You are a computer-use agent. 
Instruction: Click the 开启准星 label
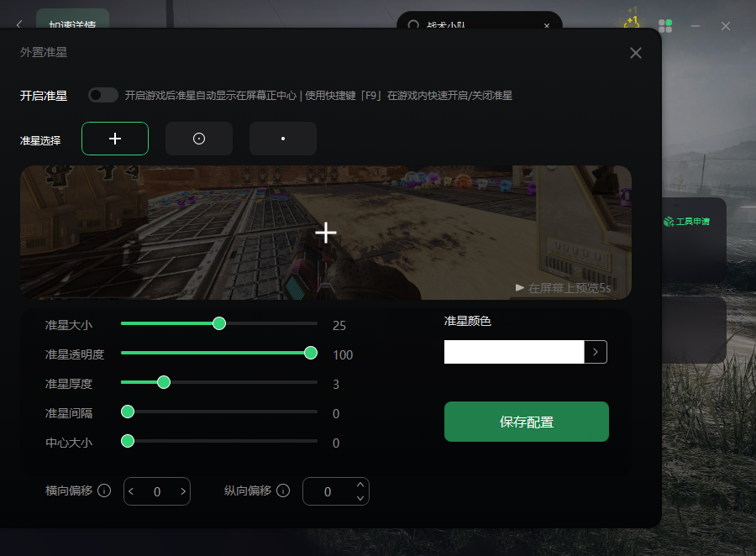click(x=44, y=96)
